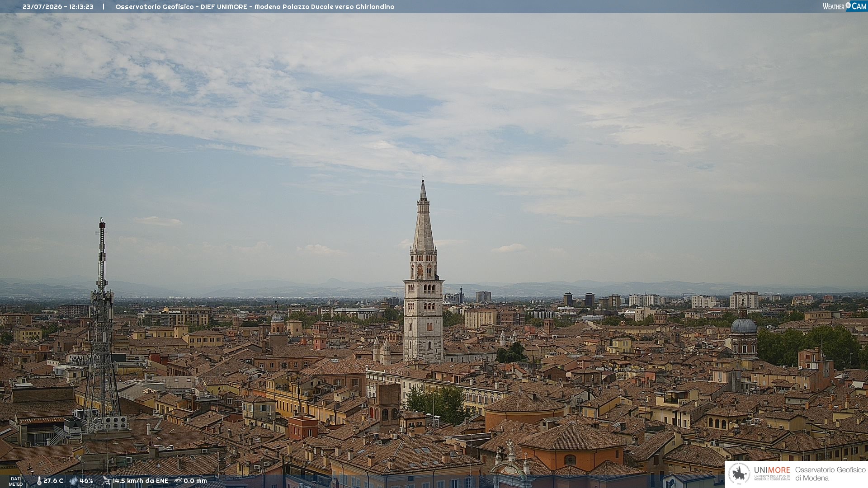Click the Osservatorio Geofisico DIEF UNIMORE camera title
The height and width of the screenshot is (488, 868).
255,7
